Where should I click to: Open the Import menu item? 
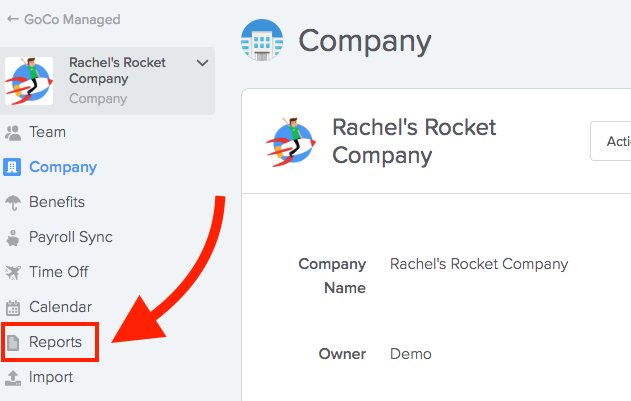(51, 377)
